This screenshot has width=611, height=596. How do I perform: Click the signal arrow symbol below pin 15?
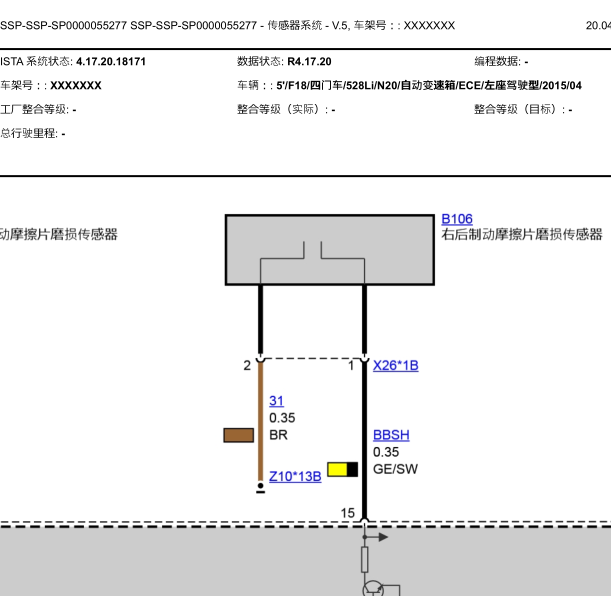[376, 537]
